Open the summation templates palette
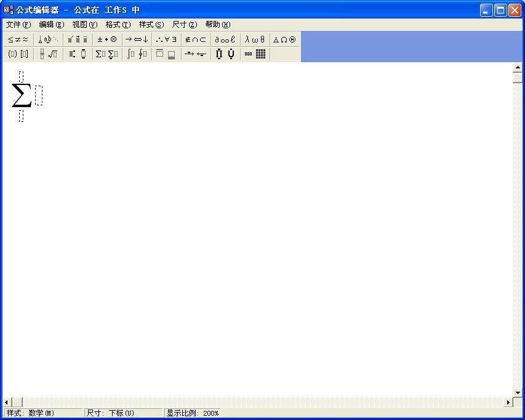The image size is (525, 420). [106, 54]
